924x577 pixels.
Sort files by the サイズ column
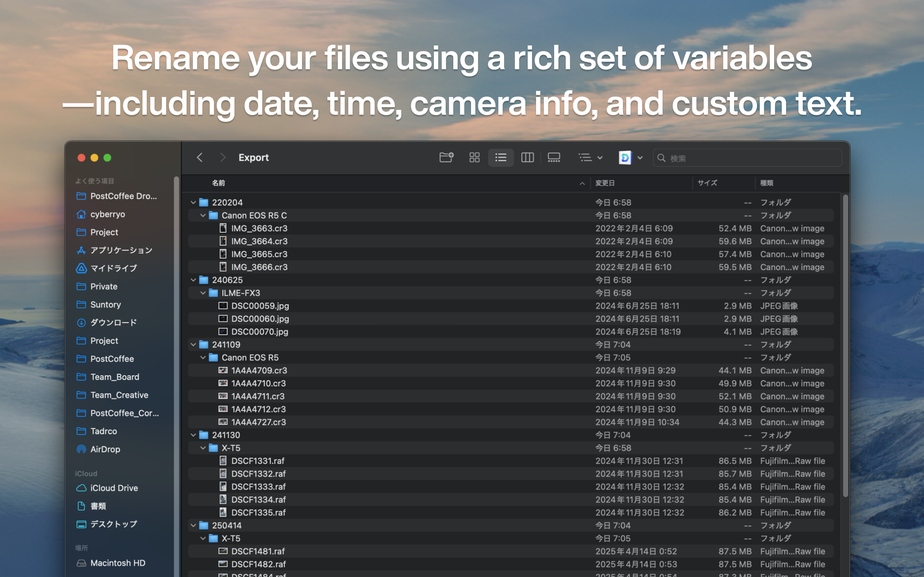pos(707,183)
